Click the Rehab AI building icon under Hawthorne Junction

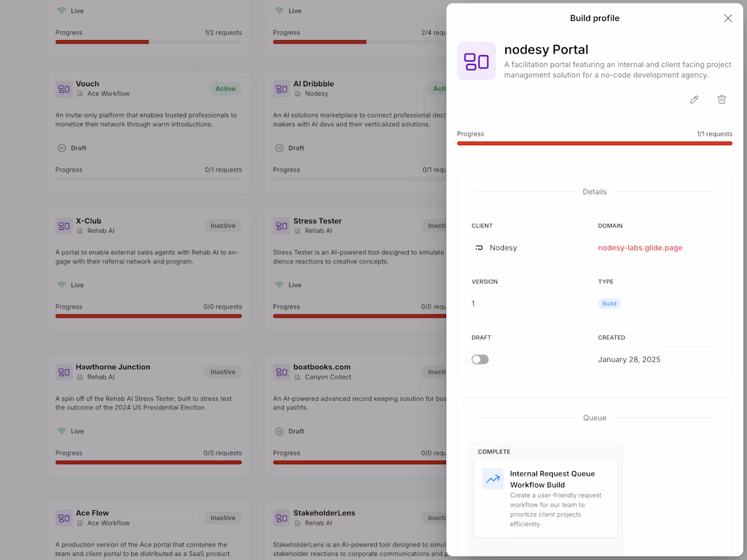80,377
